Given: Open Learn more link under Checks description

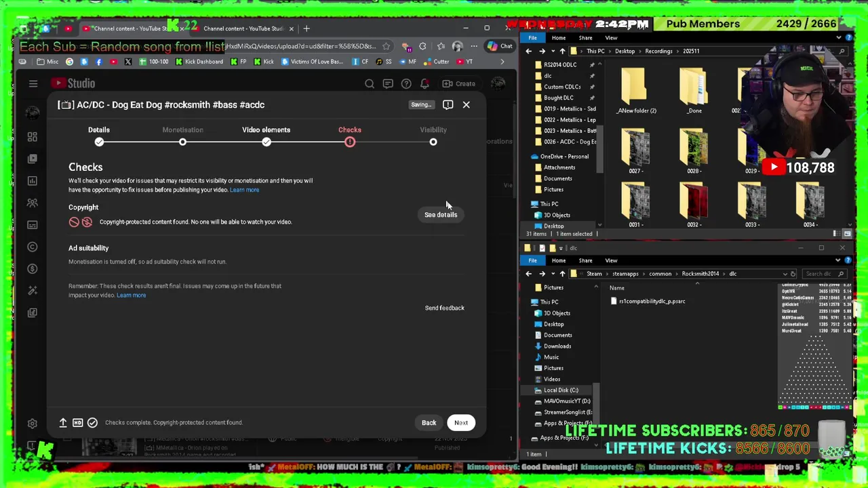Looking at the screenshot, I should coord(244,190).
